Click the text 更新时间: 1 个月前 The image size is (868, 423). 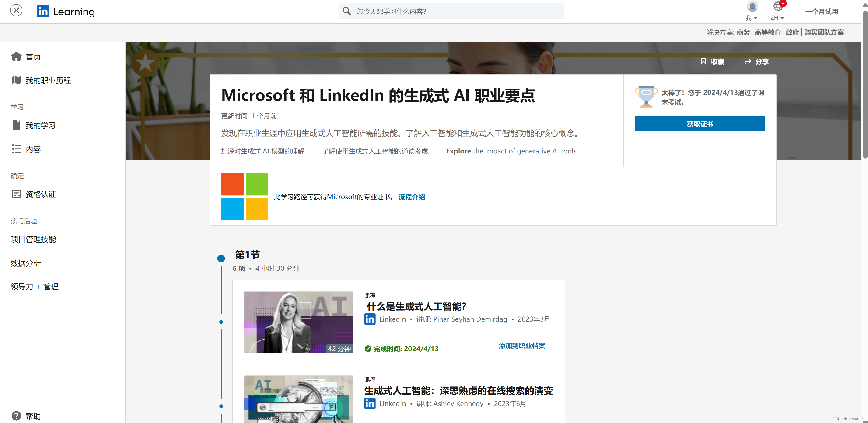tap(249, 116)
